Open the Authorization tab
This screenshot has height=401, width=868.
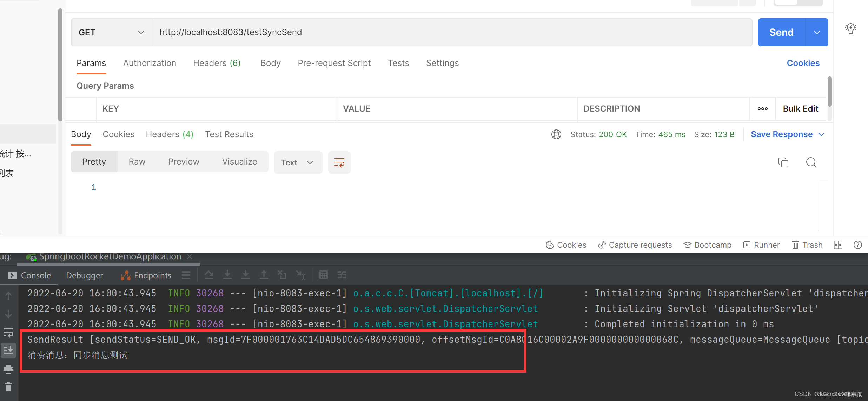[x=150, y=62]
